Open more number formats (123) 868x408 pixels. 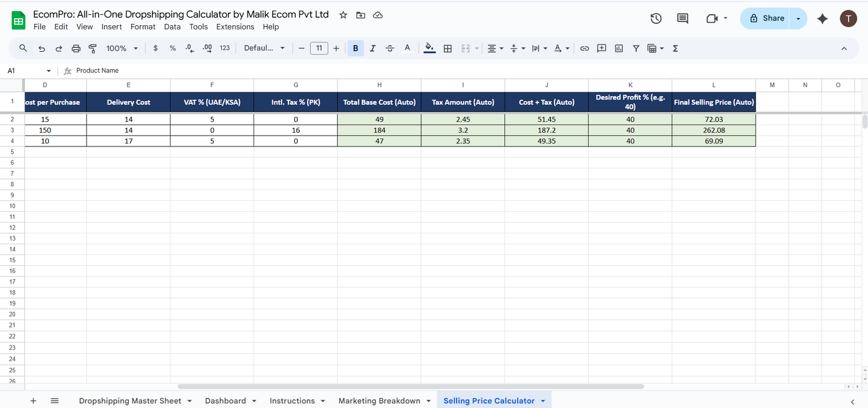tap(225, 48)
